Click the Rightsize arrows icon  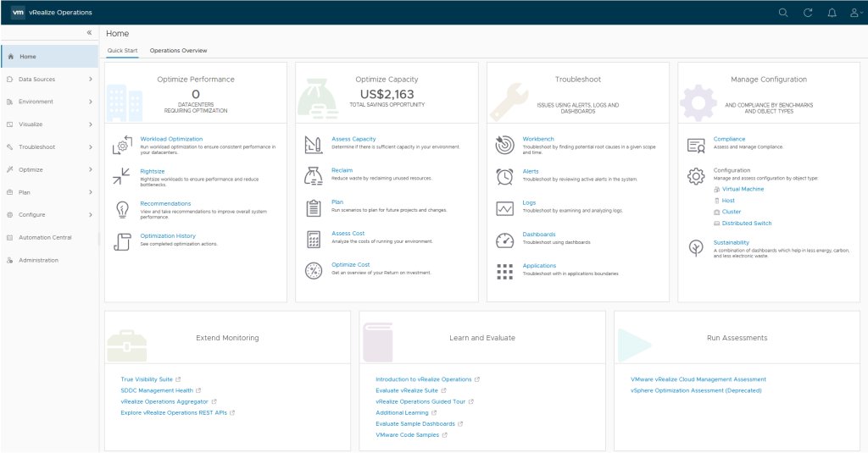[x=121, y=176]
